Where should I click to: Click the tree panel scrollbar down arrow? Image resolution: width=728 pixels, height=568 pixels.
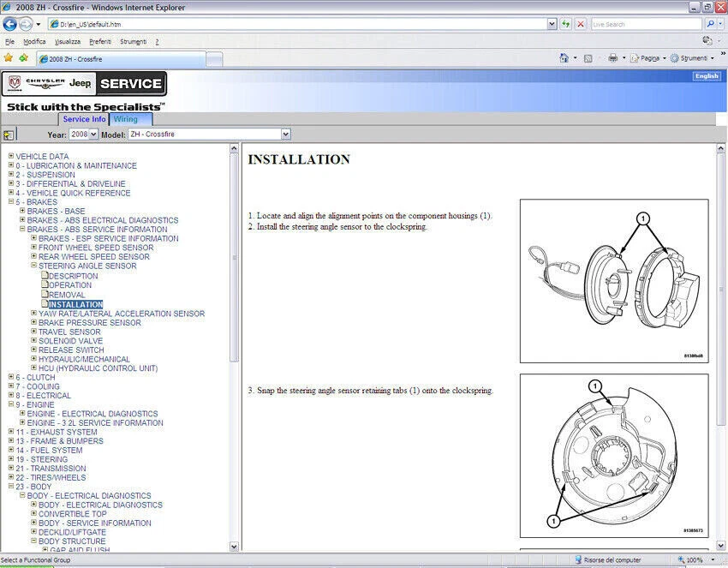click(234, 547)
